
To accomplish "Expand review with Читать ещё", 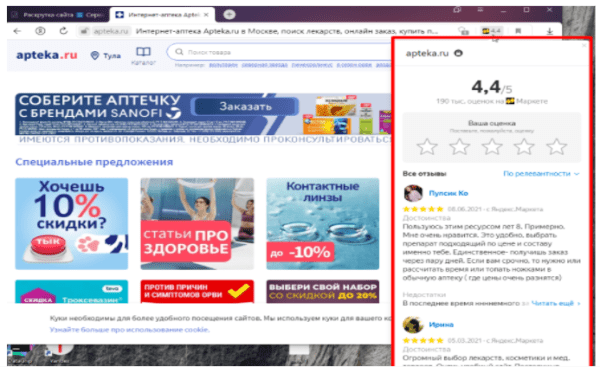I will 556,303.
